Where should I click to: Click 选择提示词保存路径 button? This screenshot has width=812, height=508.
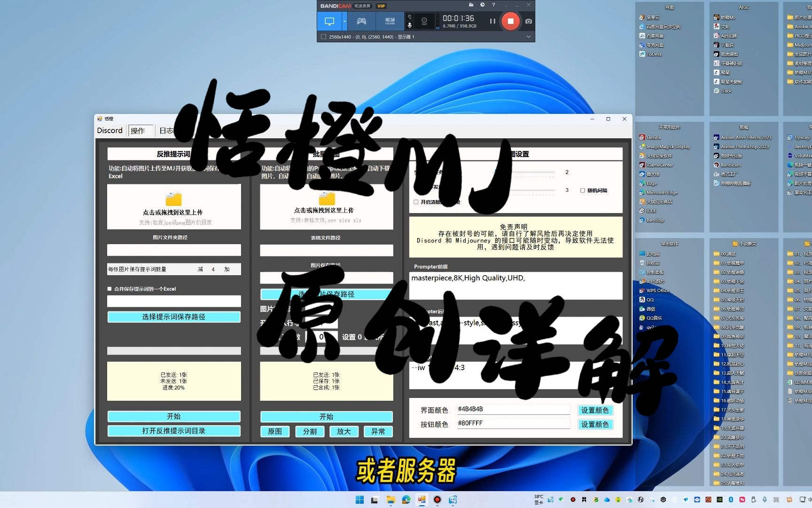174,317
